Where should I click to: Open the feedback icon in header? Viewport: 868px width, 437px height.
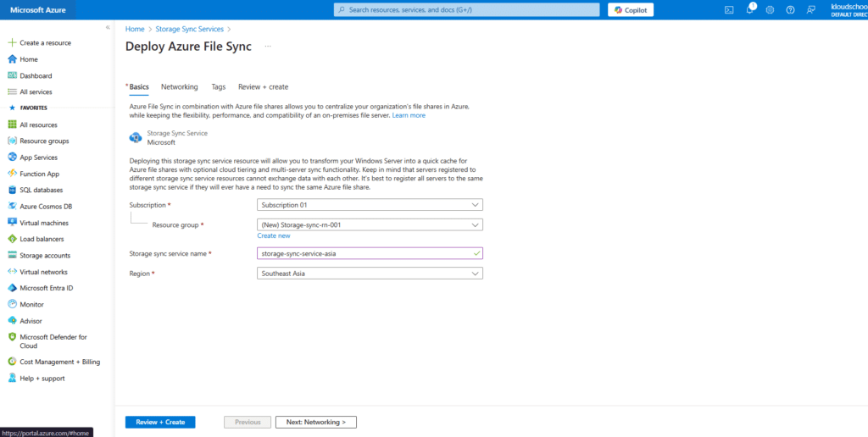click(811, 10)
